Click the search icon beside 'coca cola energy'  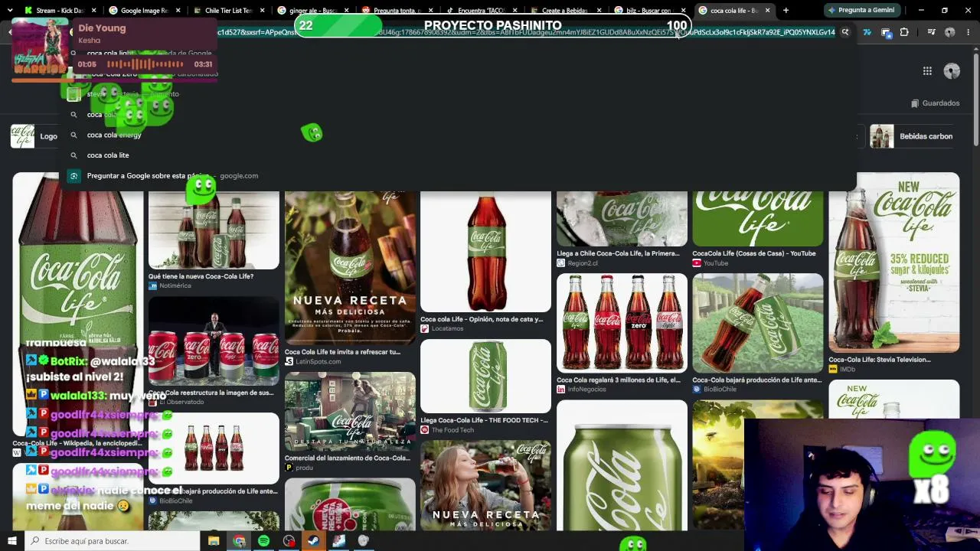pyautogui.click(x=73, y=135)
